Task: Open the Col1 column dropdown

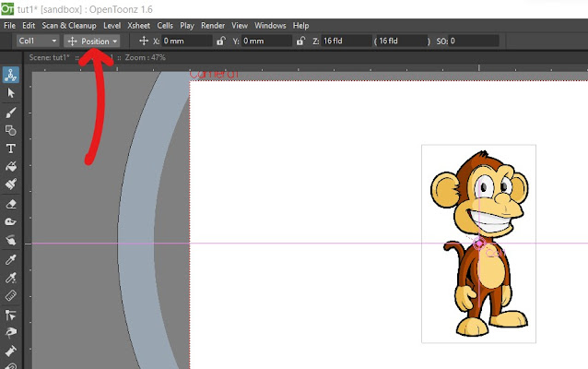Action: coord(38,41)
